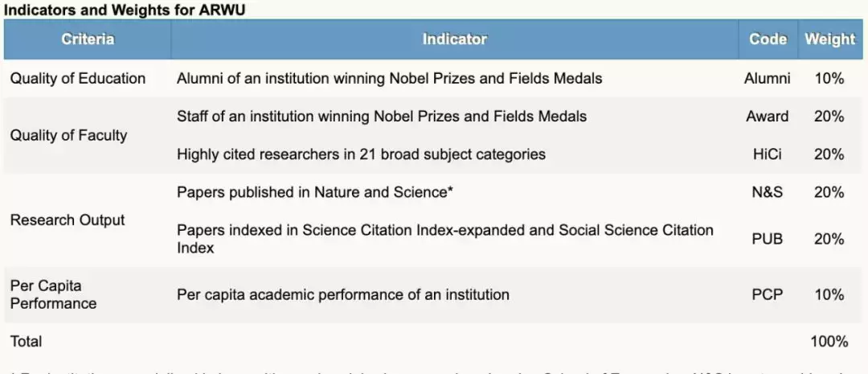Click 'Per capita academic performance of an institution'
This screenshot has width=868, height=374.
pos(343,294)
